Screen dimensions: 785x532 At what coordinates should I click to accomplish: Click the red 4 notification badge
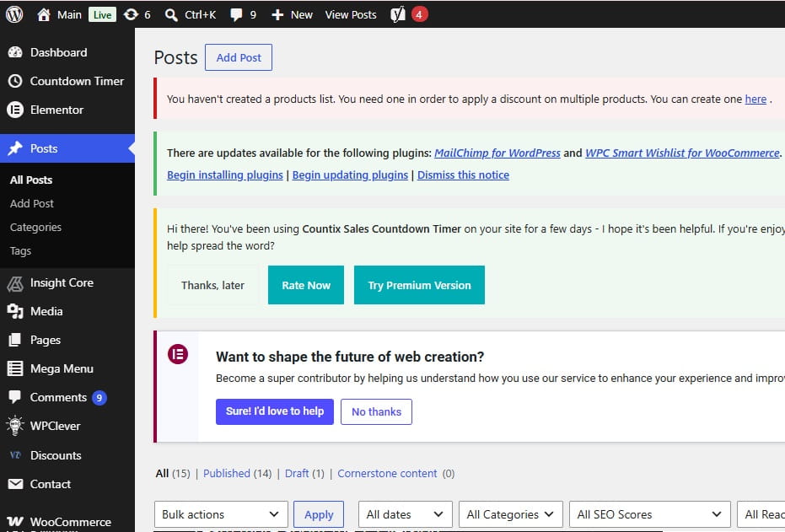tap(420, 14)
